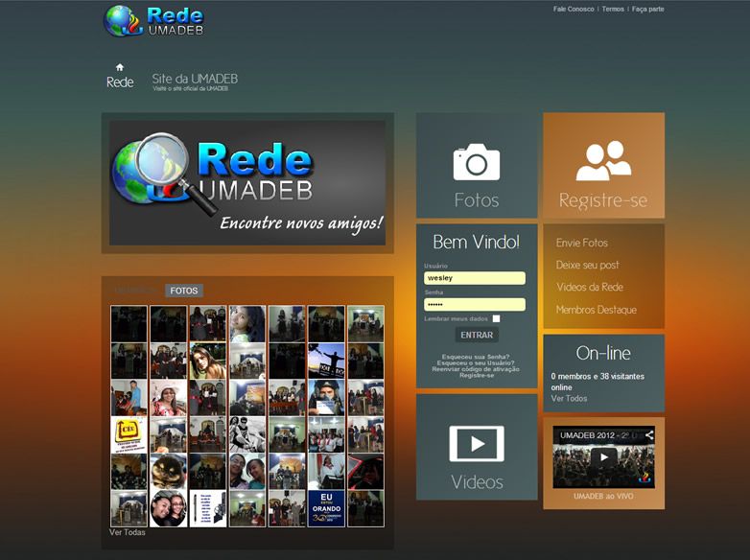Open the 'Faça parte' top link
The width and height of the screenshot is (750, 560).
pyautogui.click(x=647, y=9)
